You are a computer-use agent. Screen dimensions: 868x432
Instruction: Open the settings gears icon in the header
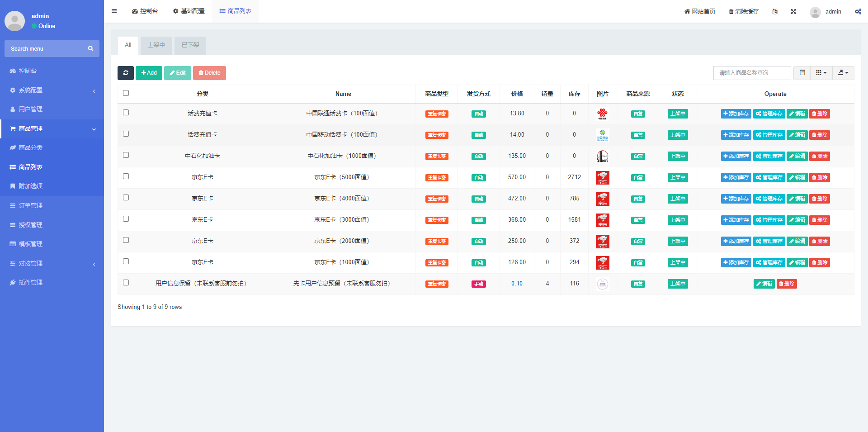(x=858, y=11)
